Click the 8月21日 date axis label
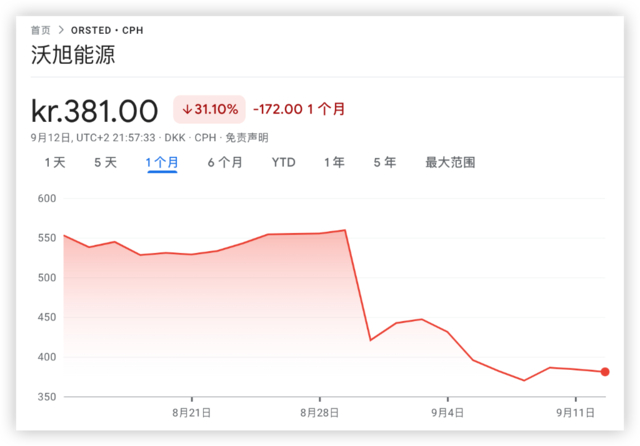Screen dimensions: 640x446 (191, 412)
